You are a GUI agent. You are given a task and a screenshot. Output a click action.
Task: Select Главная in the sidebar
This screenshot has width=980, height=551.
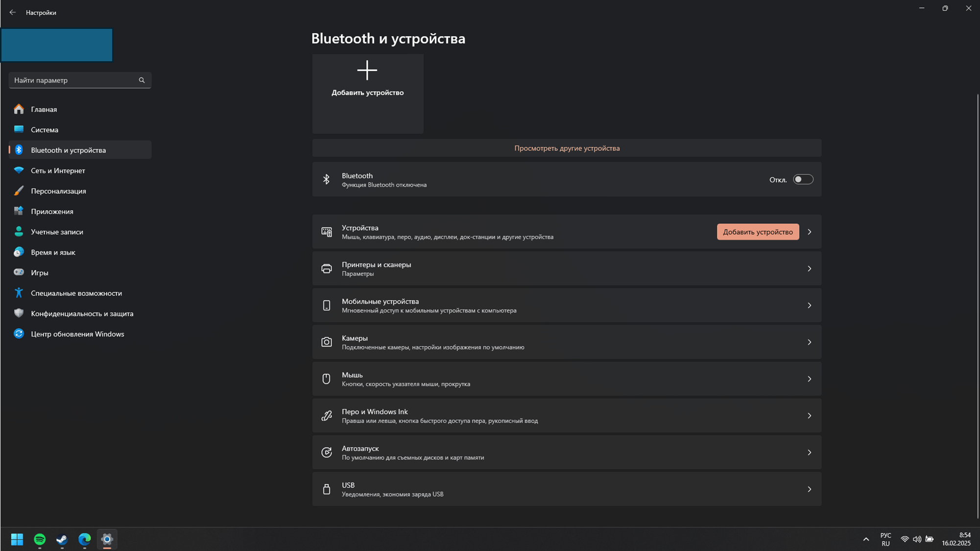80,109
